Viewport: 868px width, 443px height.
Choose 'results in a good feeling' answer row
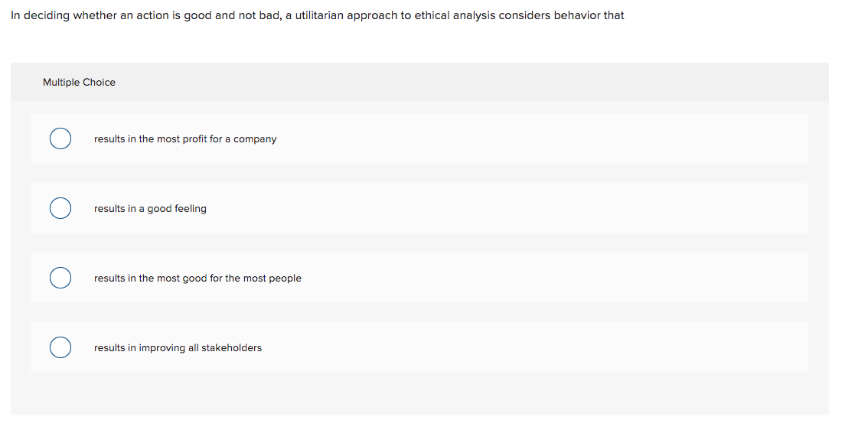tap(149, 208)
